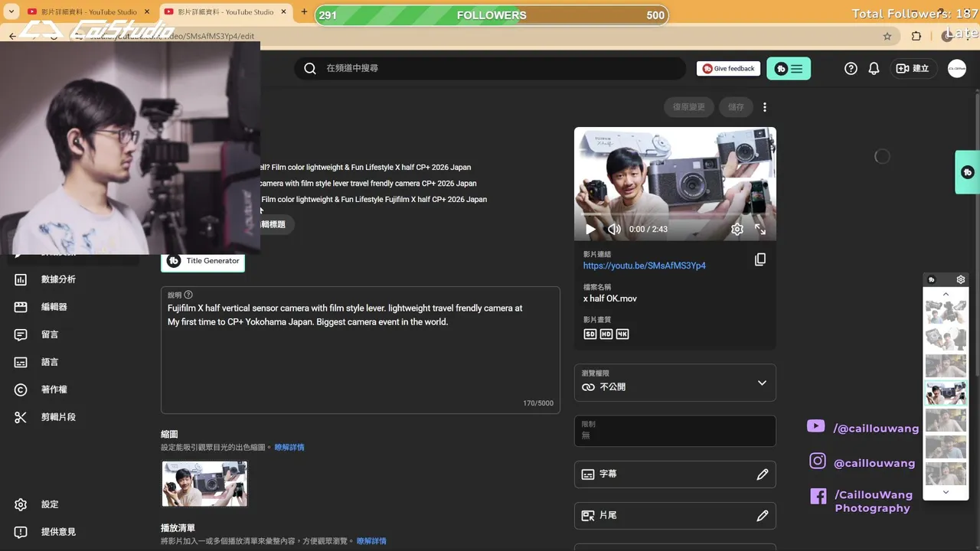
Task: Select the uploaded thumbnail under 縮圖
Action: pos(204,484)
